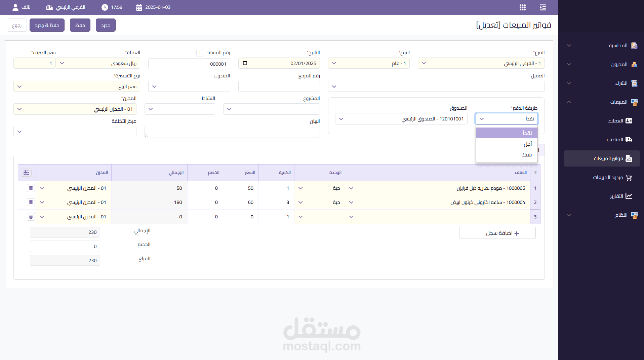
Task: Open the مركز التكلفة dropdown
Action: click(x=75, y=132)
